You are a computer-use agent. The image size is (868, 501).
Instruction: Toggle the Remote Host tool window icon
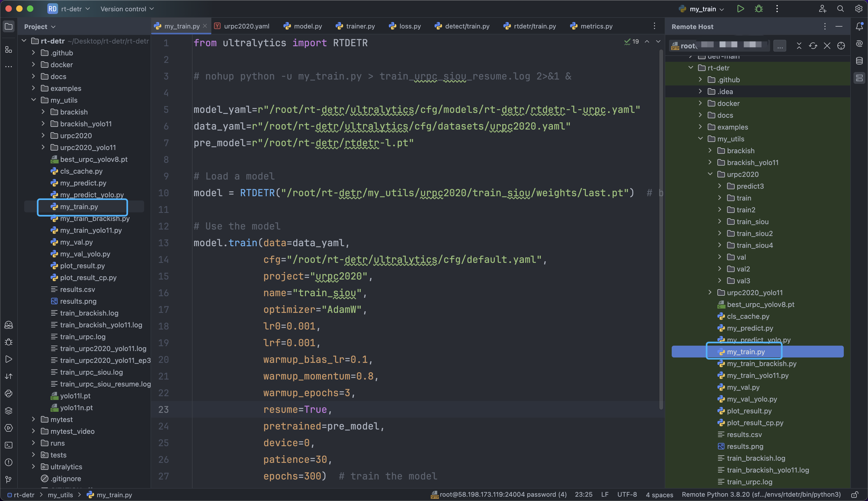pyautogui.click(x=859, y=78)
